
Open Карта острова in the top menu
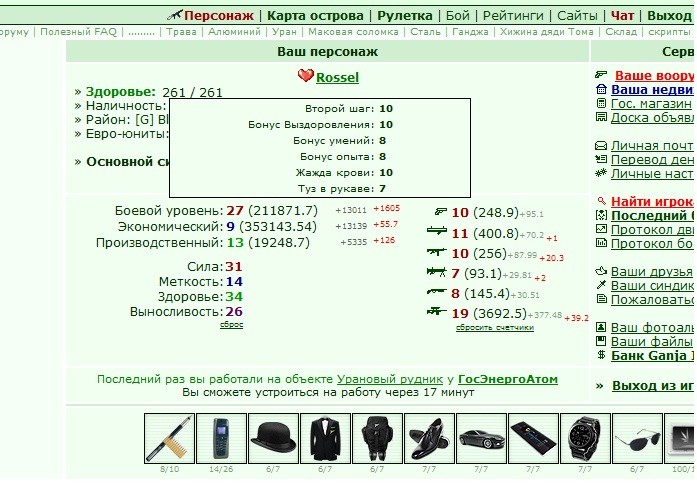(315, 16)
